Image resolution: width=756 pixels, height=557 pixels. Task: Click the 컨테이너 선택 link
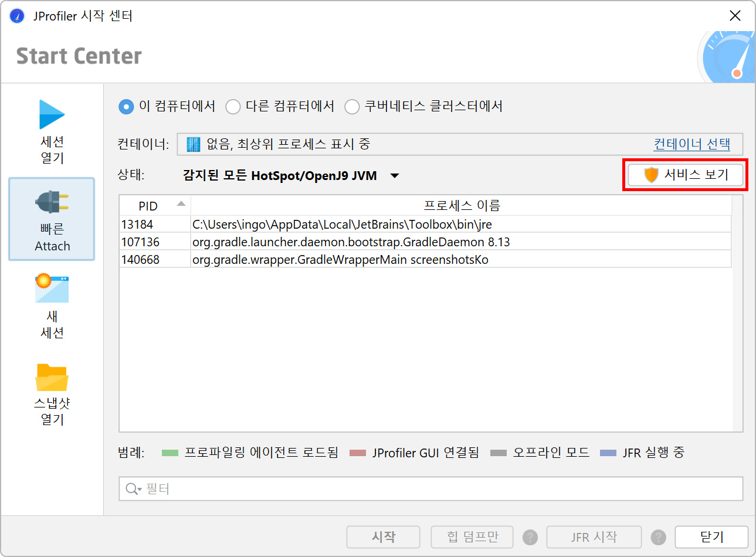pos(691,144)
